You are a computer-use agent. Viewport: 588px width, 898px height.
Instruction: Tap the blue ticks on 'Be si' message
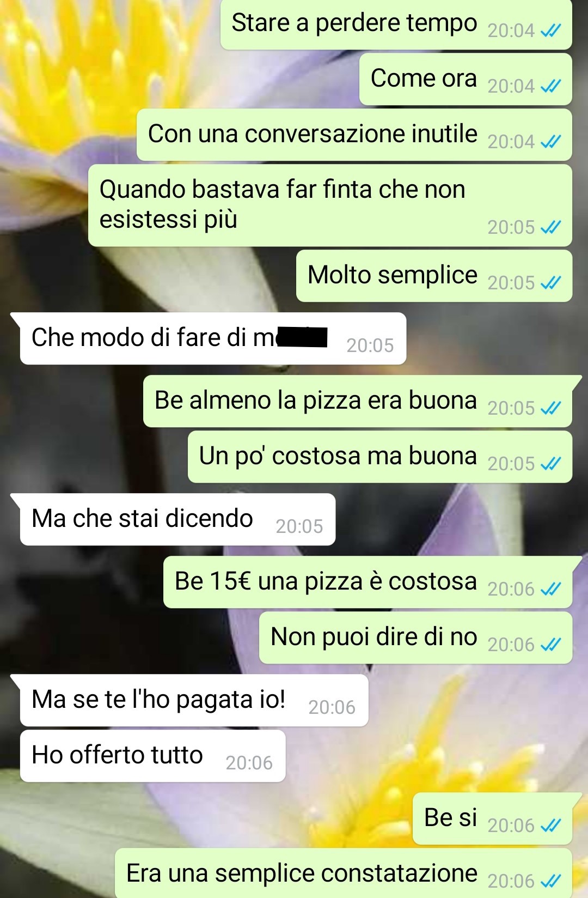point(550,826)
